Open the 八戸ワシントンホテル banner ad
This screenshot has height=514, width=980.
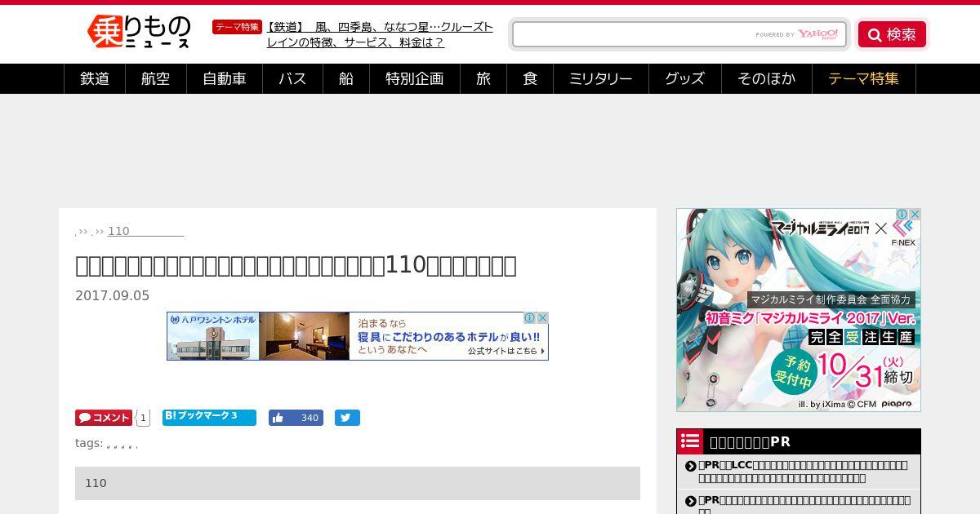(358, 336)
